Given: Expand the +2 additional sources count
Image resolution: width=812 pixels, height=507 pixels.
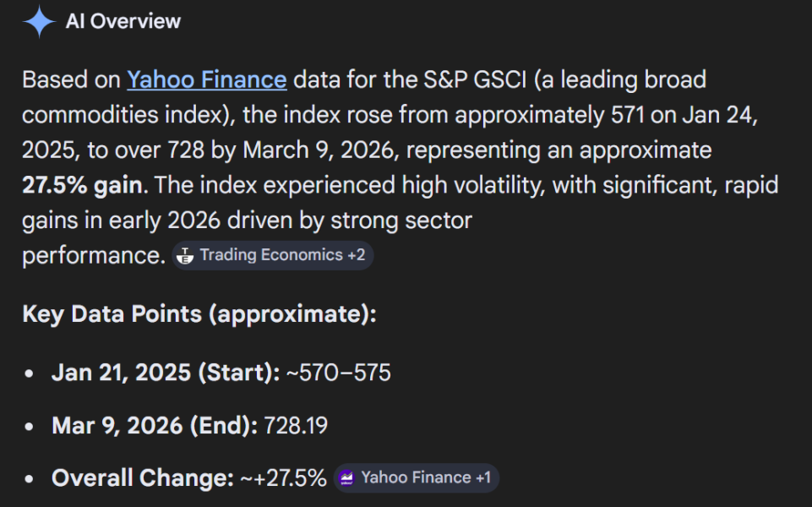Looking at the screenshot, I should 356,255.
